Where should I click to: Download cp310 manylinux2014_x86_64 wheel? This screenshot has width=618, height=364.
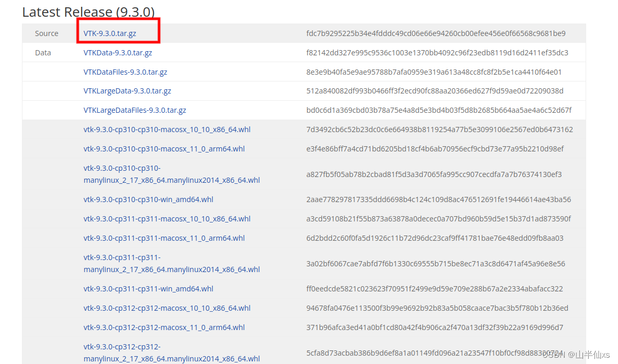(x=171, y=174)
